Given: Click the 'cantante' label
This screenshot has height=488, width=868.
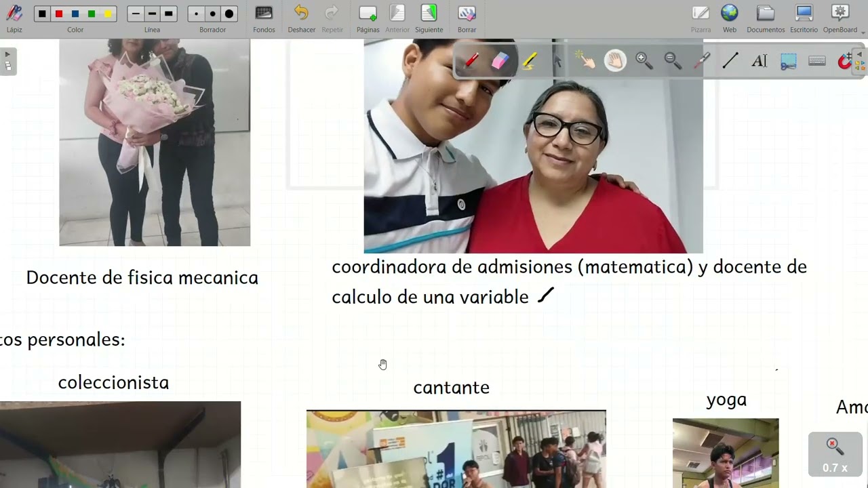Looking at the screenshot, I should point(451,388).
